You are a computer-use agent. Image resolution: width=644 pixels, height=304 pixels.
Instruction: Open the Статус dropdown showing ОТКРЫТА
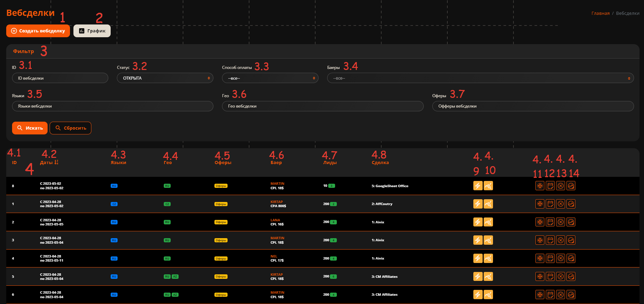165,78
